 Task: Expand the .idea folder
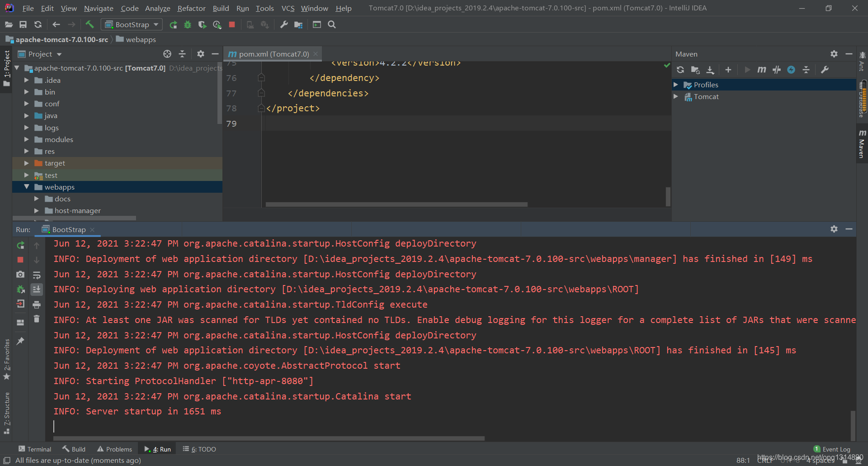pos(27,80)
